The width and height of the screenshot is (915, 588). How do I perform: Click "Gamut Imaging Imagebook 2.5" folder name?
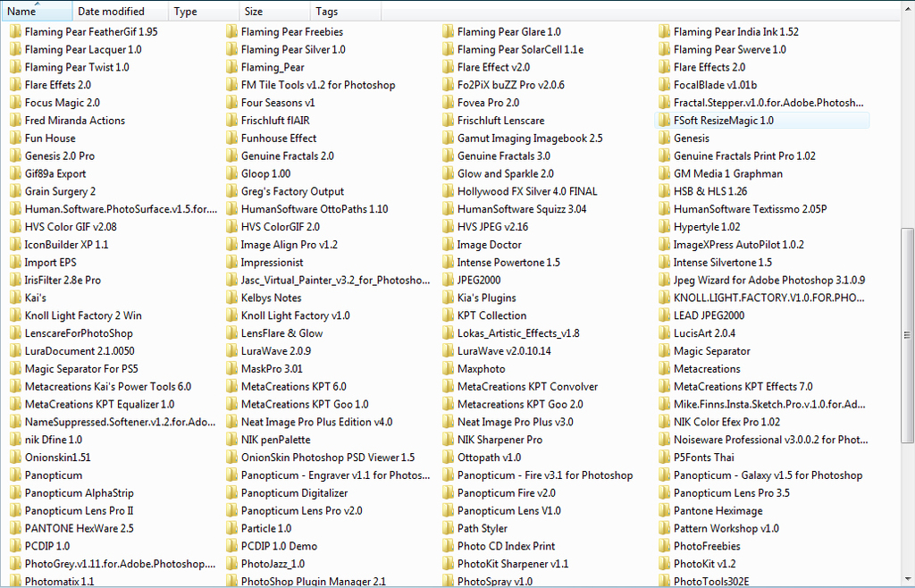[530, 139]
